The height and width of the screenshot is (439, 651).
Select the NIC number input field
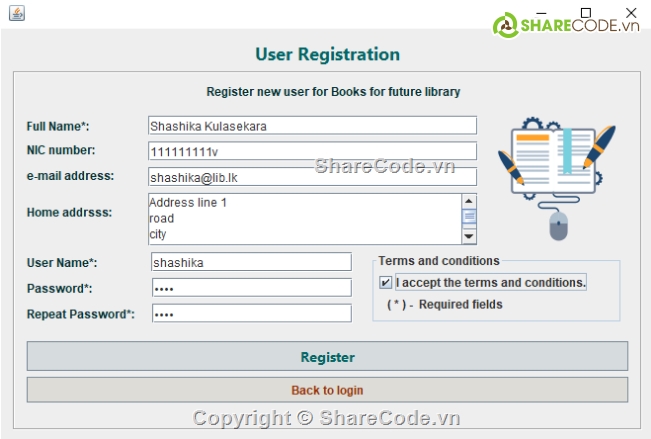311,151
